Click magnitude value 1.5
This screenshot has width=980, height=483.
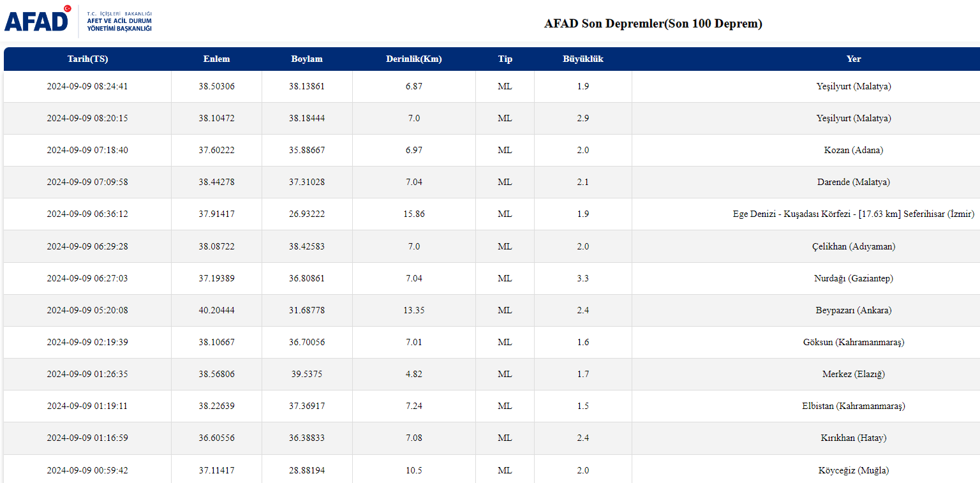583,406
